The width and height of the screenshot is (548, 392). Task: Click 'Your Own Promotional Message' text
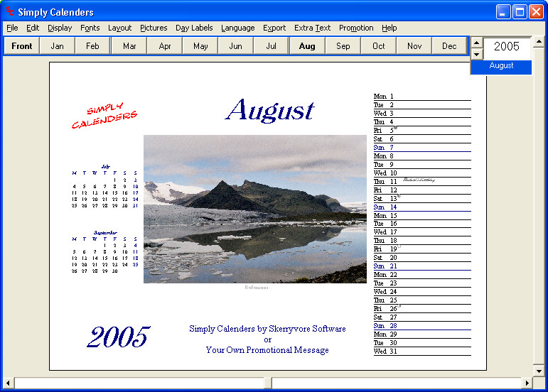[267, 350]
